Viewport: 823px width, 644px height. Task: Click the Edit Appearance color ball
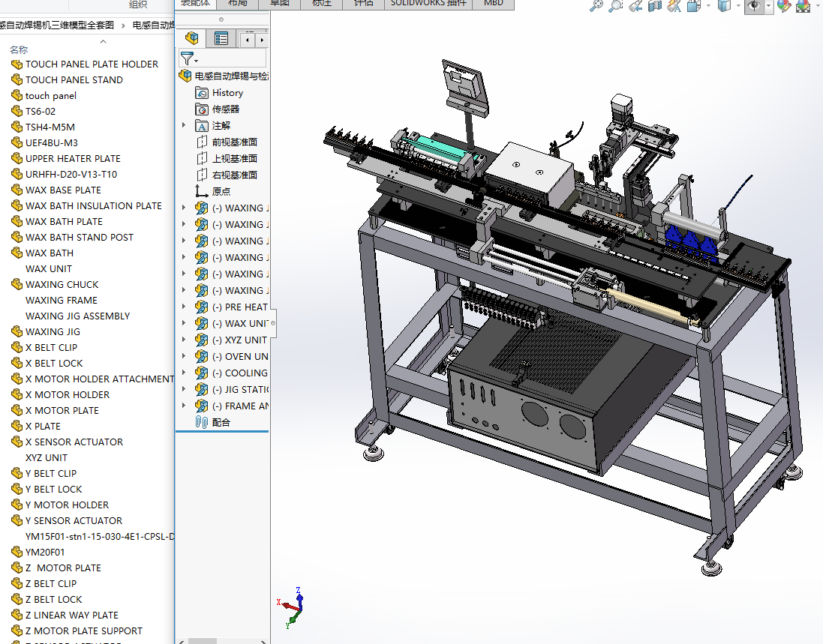(x=784, y=6)
